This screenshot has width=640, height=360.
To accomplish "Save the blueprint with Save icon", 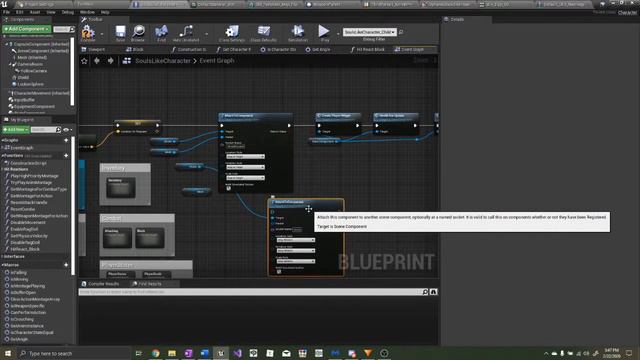I will 120,33.
